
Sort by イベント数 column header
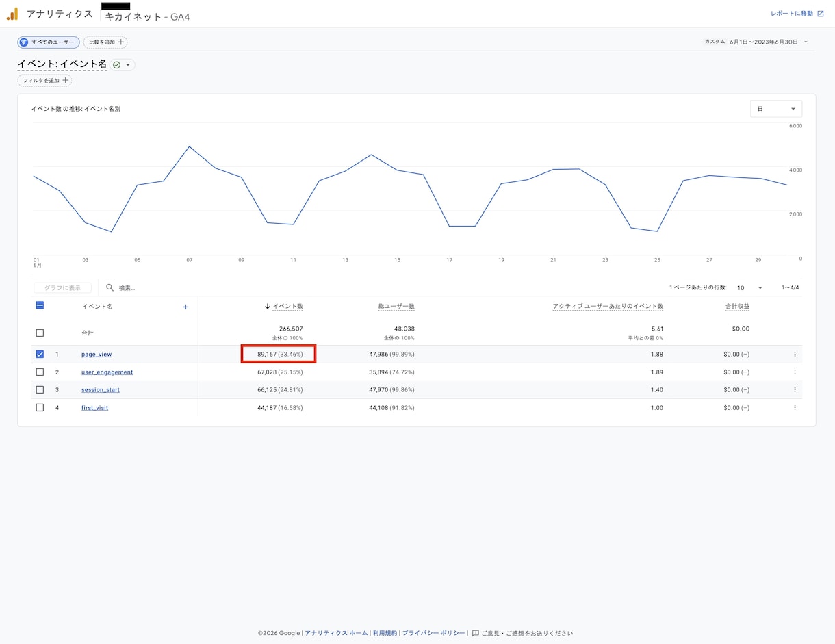(x=287, y=307)
